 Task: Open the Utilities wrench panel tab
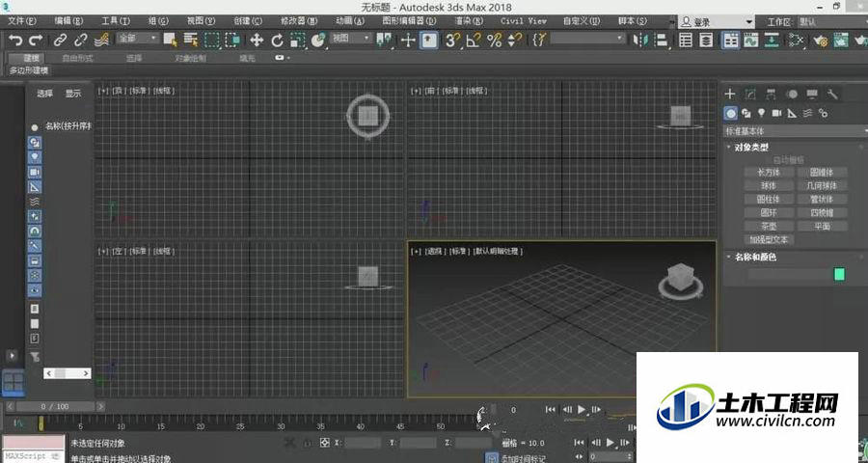pyautogui.click(x=832, y=94)
